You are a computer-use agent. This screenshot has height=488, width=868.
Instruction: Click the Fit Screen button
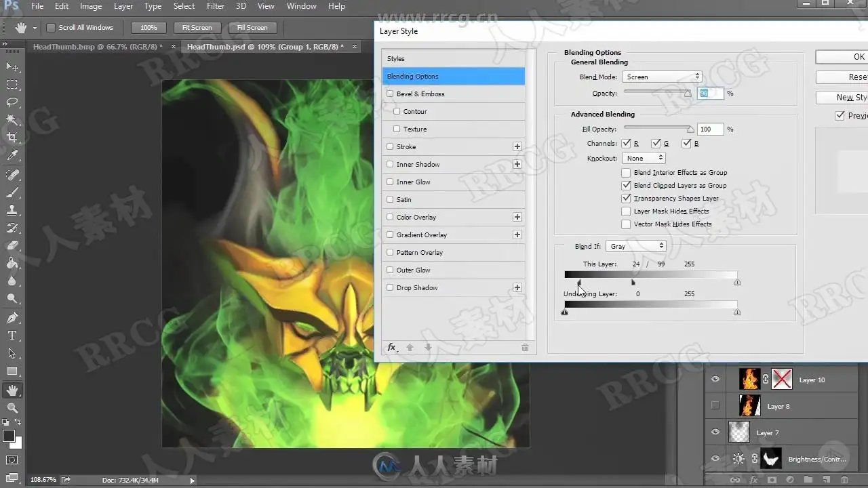pyautogui.click(x=197, y=28)
